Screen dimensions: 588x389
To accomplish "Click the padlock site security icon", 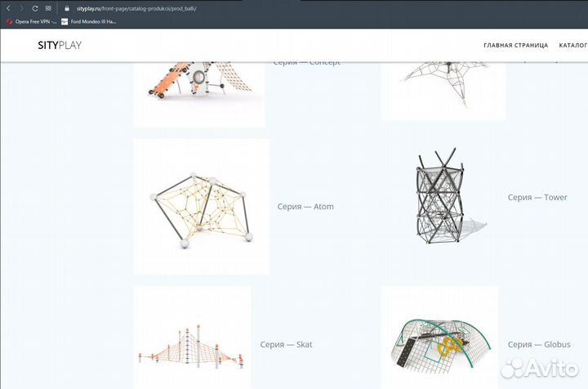I will click(67, 8).
